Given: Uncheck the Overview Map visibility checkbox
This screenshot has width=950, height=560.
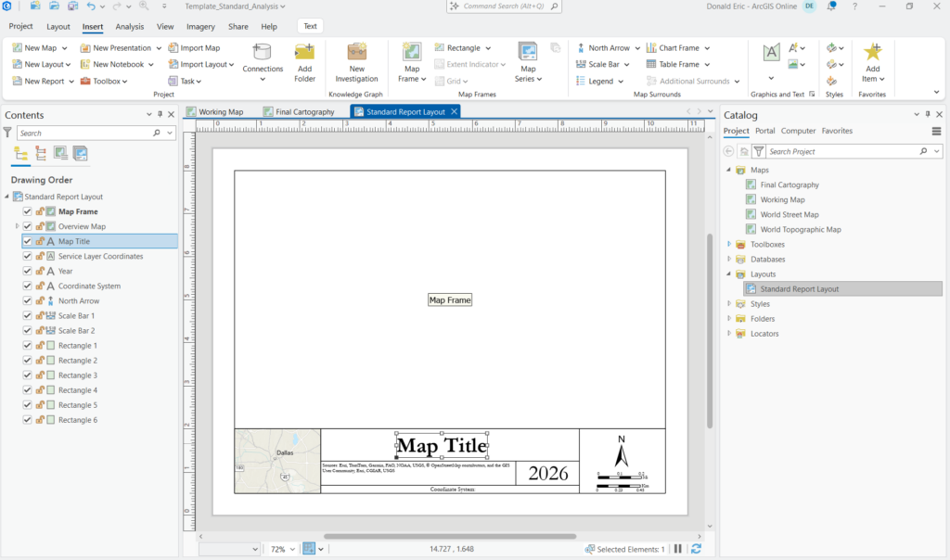Looking at the screenshot, I should [28, 226].
